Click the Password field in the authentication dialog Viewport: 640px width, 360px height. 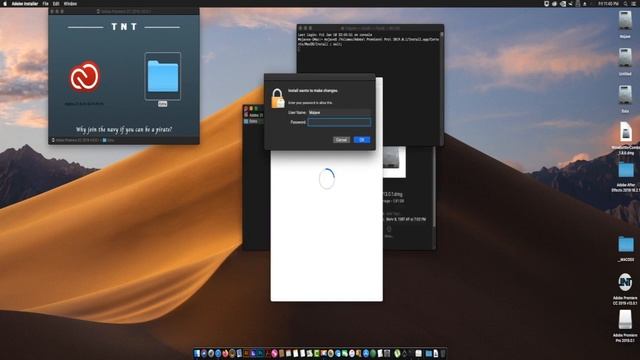(x=339, y=122)
